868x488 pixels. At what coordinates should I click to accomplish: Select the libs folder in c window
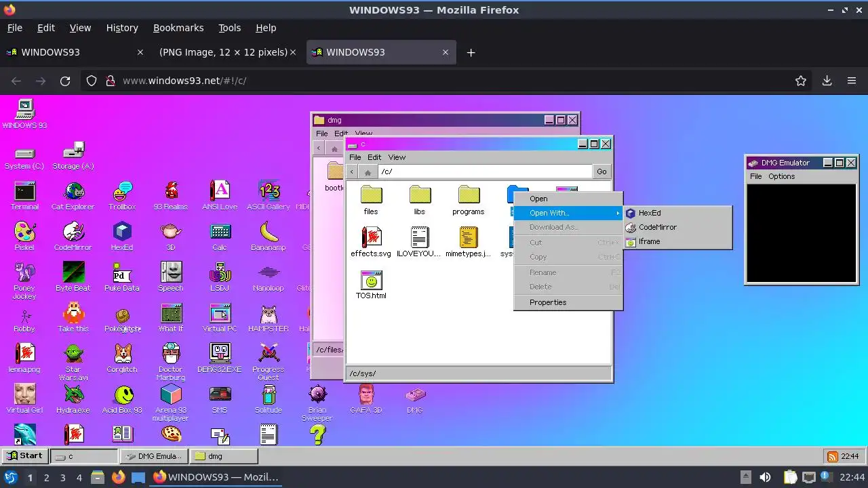[420, 200]
